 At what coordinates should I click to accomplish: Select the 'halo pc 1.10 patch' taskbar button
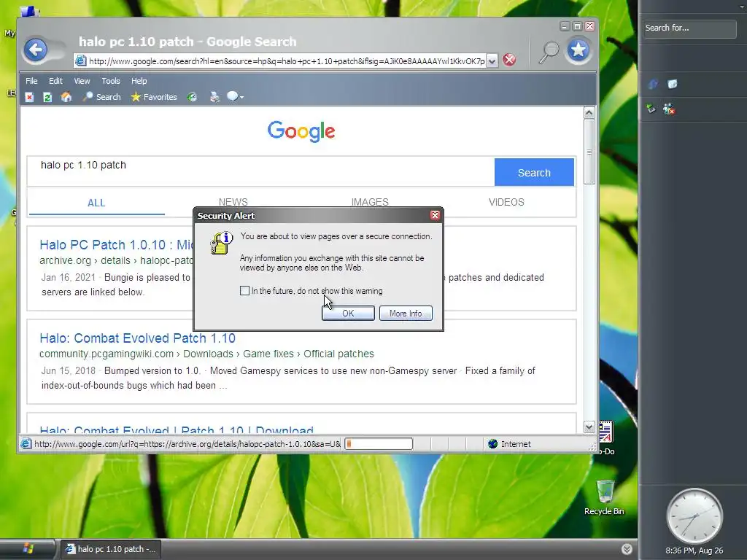pyautogui.click(x=112, y=549)
